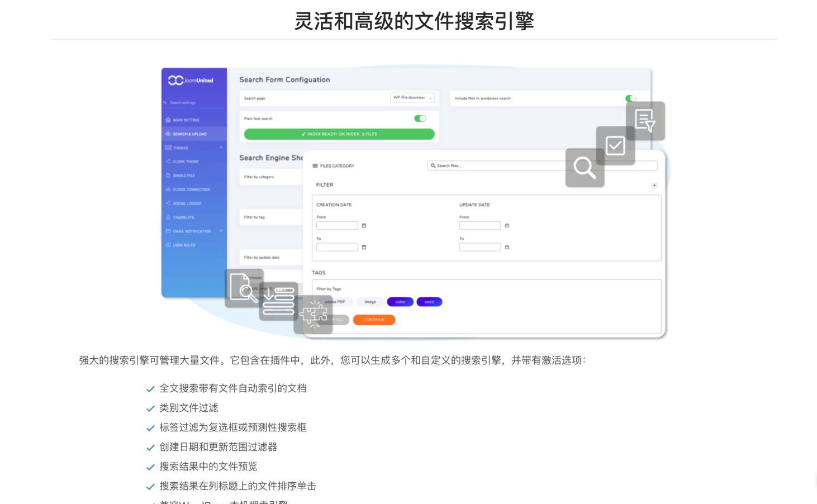This screenshot has height=504, width=817.
Task: Click list item 创建日期和更新范围过滤器
Action: click(x=218, y=447)
